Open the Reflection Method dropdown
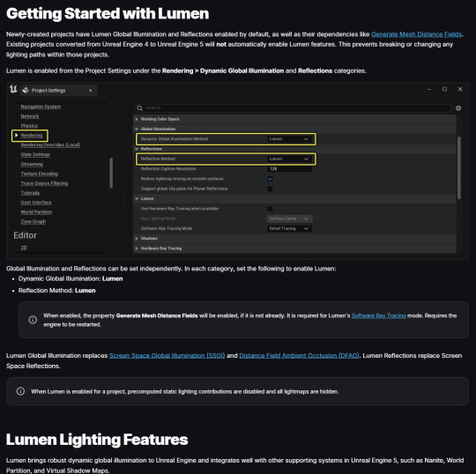The width and height of the screenshot is (476, 474). pos(289,159)
